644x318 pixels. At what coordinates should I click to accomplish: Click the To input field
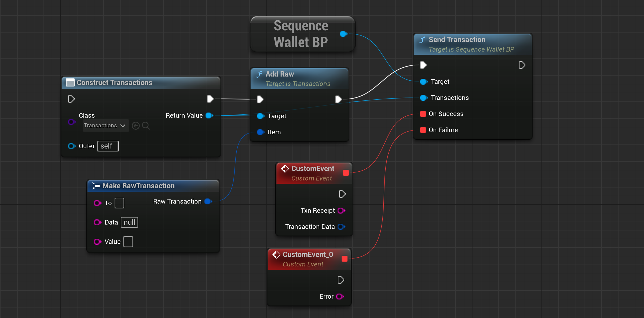coord(119,203)
